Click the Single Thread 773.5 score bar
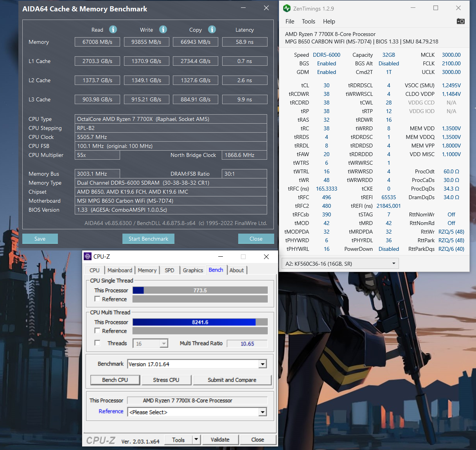Screen dimensions: 476x450 (200, 290)
